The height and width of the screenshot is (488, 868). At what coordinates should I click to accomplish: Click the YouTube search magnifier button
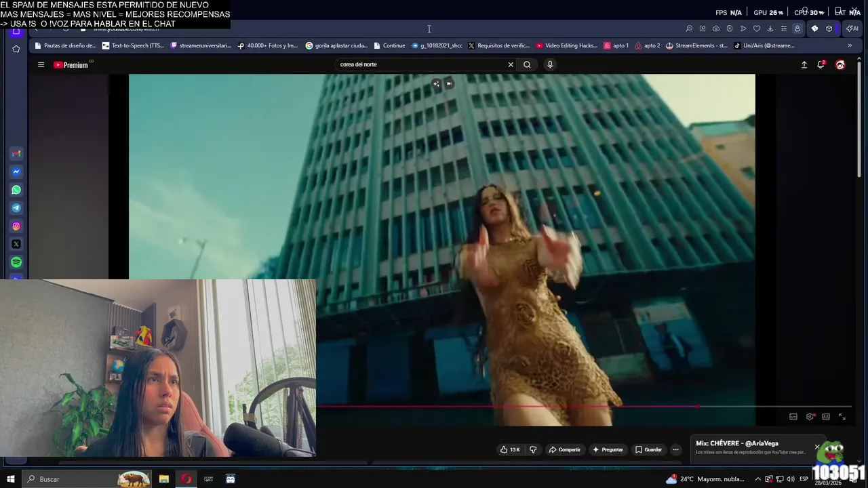(527, 64)
